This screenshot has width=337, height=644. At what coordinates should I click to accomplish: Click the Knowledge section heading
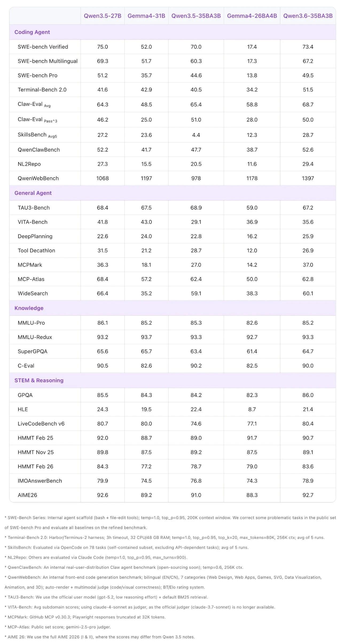29,308
